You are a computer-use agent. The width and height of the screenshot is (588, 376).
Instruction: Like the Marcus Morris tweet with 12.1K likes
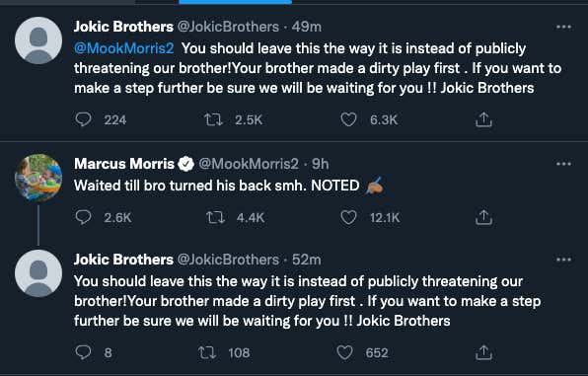click(x=348, y=217)
